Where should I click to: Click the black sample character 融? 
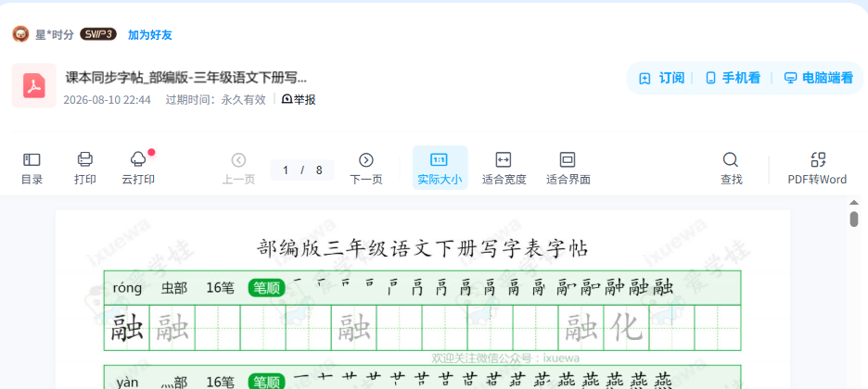tap(127, 328)
